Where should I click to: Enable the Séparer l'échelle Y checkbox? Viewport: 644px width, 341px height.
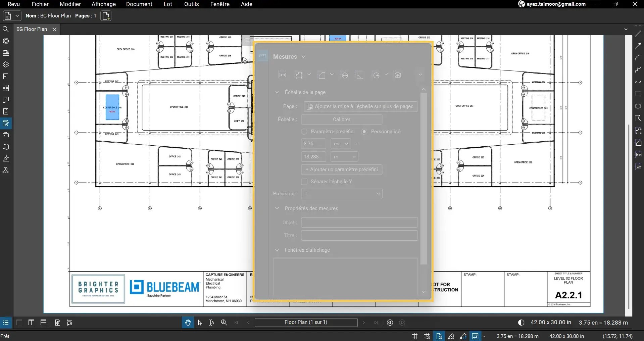tap(304, 182)
